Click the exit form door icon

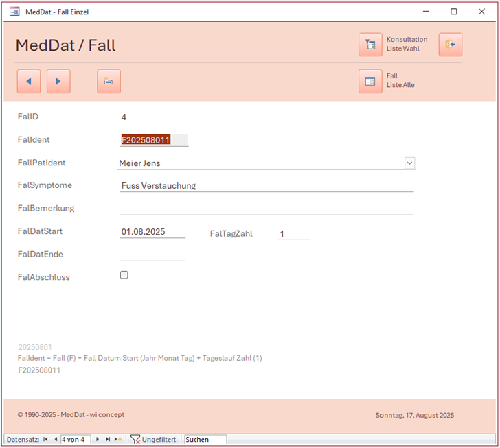point(450,45)
